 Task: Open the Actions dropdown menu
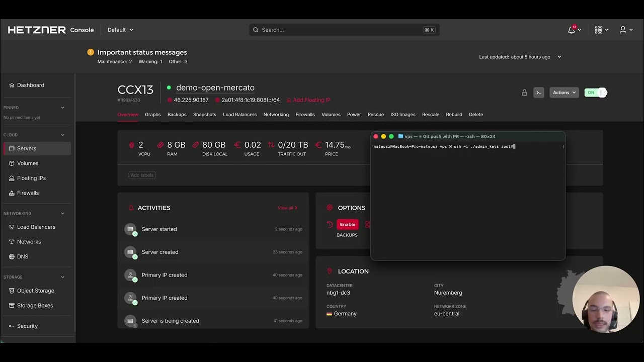(x=564, y=93)
